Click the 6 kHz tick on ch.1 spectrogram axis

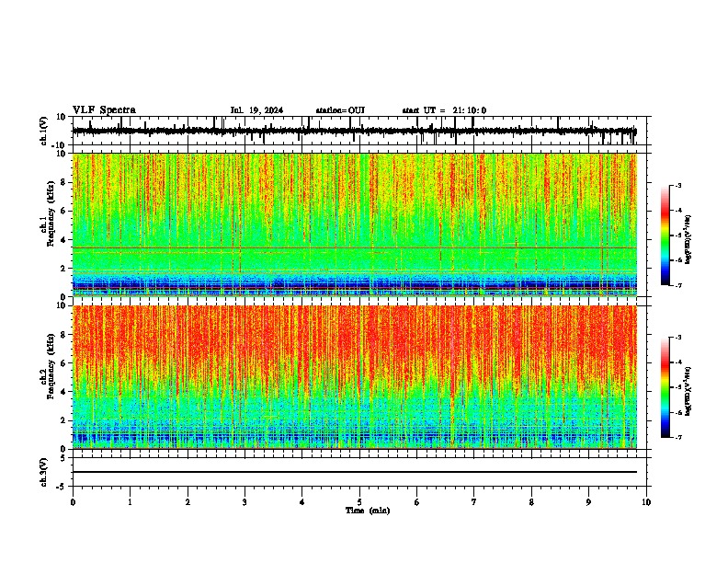[63, 211]
